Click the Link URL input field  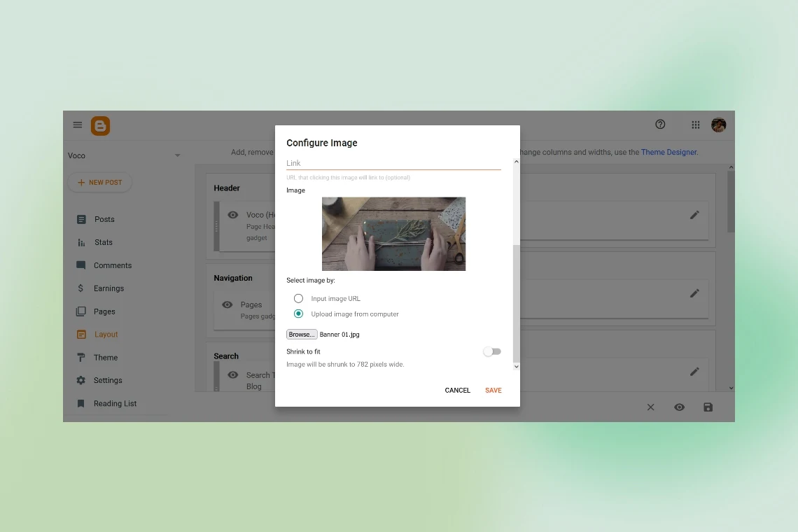click(393, 163)
